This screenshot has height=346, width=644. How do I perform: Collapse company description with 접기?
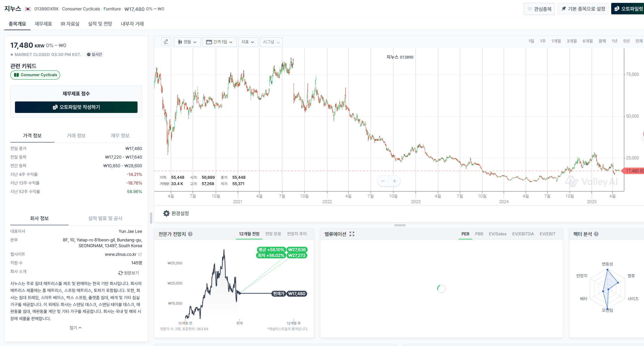(76, 328)
